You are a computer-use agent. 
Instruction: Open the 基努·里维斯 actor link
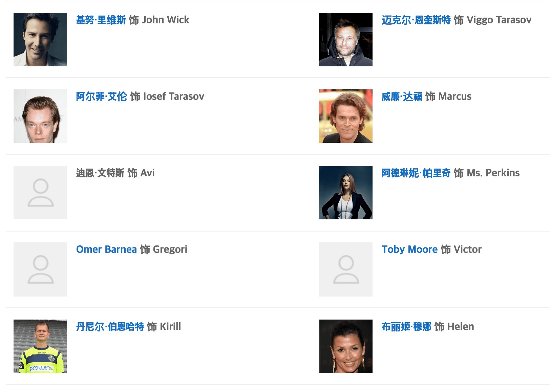pyautogui.click(x=101, y=20)
